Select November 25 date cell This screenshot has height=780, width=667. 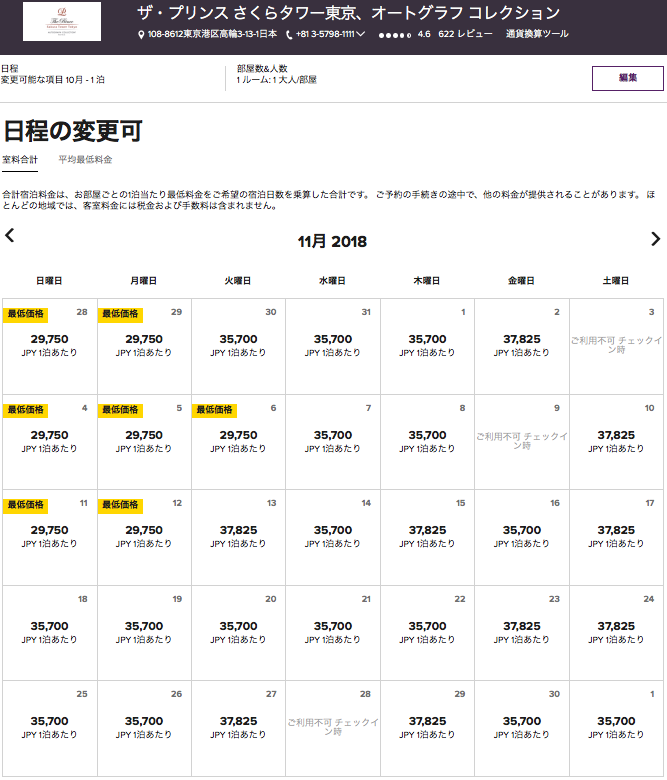point(50,728)
